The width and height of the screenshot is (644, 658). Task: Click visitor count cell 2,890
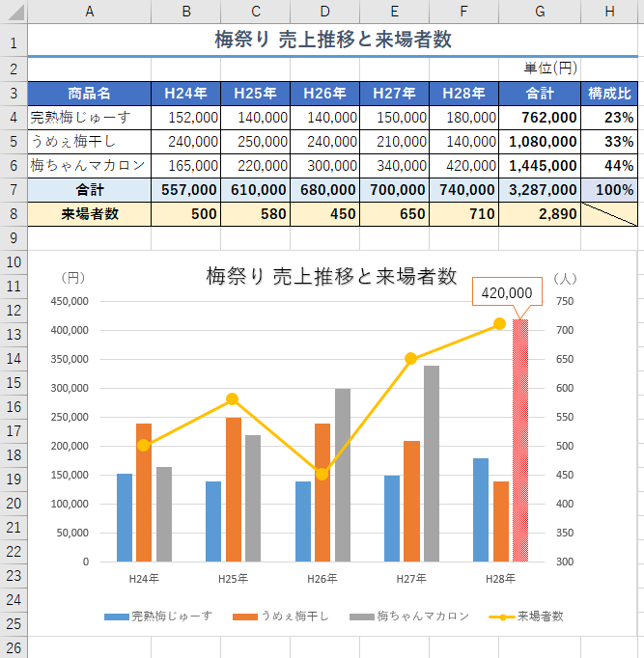point(540,214)
